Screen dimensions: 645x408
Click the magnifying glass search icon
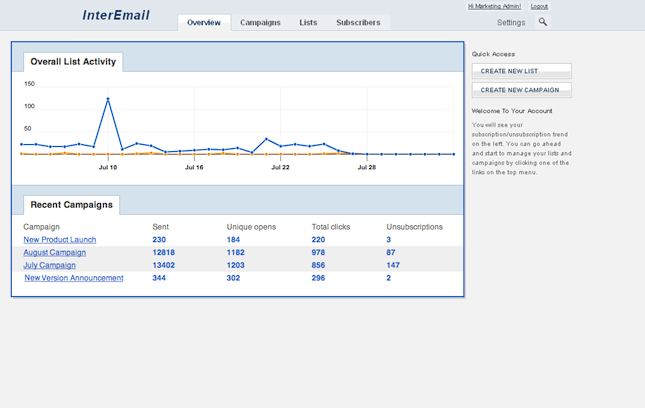pos(543,22)
